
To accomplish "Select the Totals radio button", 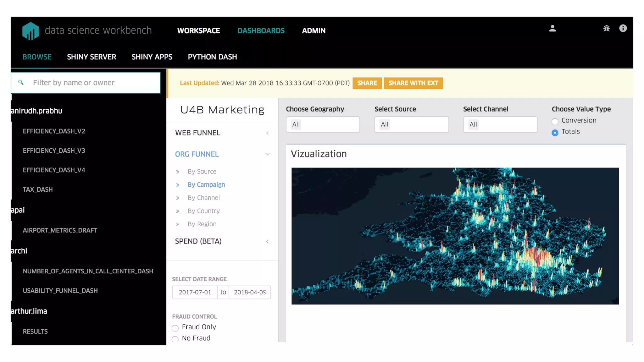I will [x=555, y=133].
